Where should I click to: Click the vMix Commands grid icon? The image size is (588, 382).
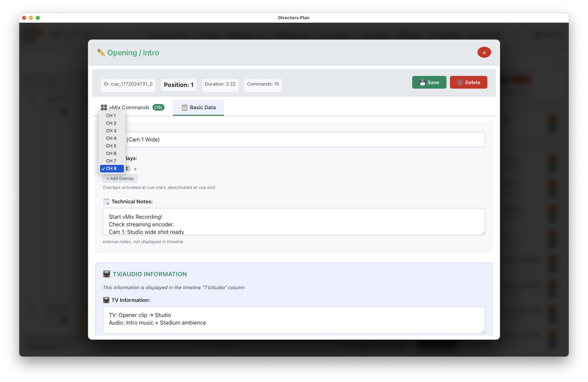coord(104,108)
